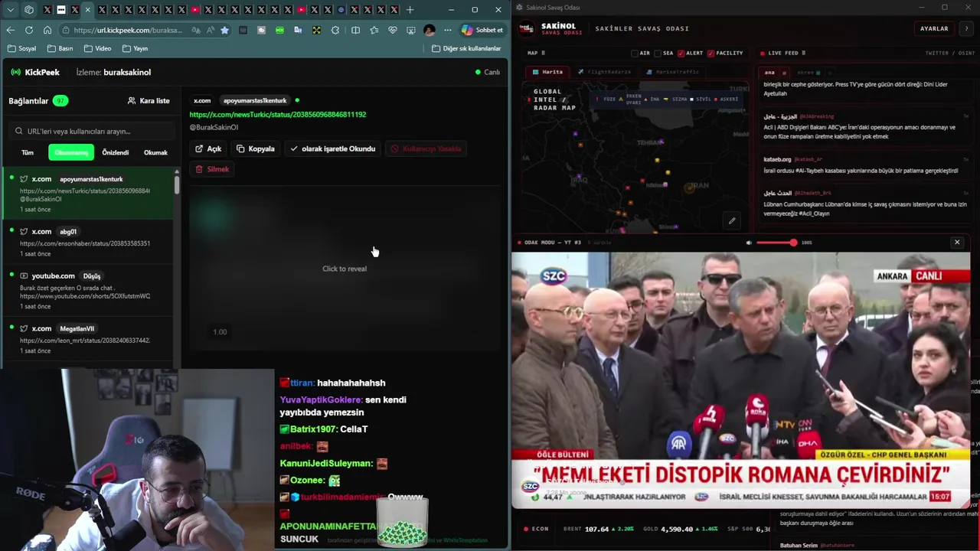Show all links with Tüm filter
Viewport: 980px width, 551px height.
(28, 152)
